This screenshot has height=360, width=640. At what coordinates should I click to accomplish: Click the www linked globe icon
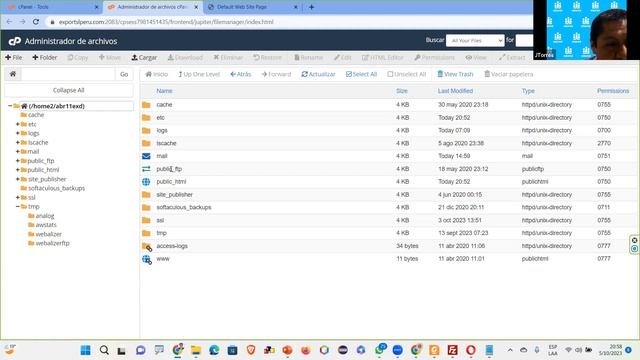pos(147,259)
